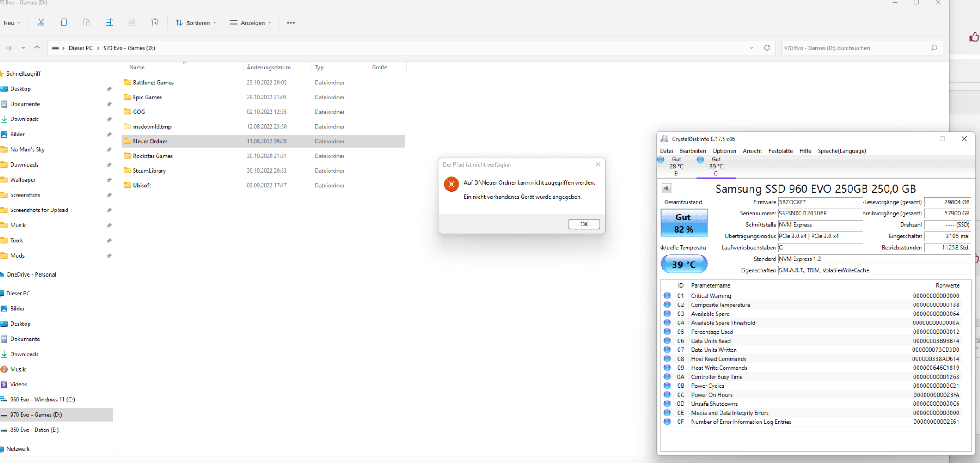The image size is (980, 463).
Task: Confirm the error dialog with OK
Action: tap(584, 224)
